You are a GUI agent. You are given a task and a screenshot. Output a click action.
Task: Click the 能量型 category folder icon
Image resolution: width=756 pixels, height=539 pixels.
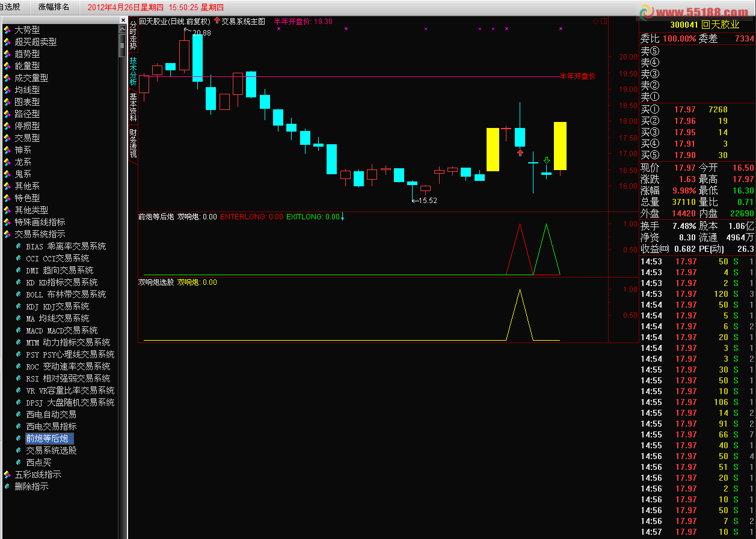click(x=7, y=66)
